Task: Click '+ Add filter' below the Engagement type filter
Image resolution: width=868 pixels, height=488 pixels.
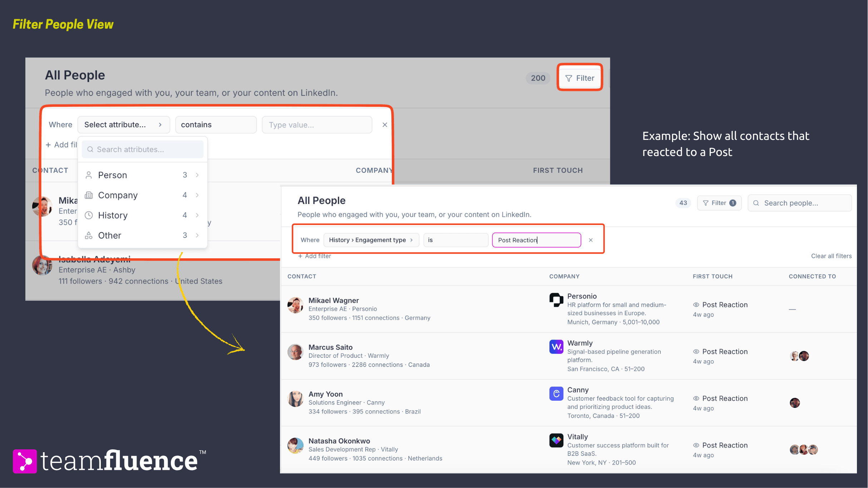Action: [x=315, y=256]
